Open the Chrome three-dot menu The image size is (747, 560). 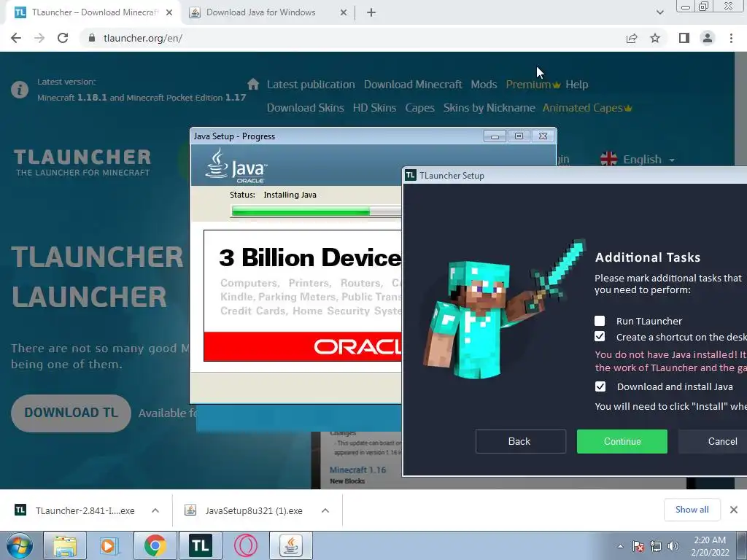(731, 38)
